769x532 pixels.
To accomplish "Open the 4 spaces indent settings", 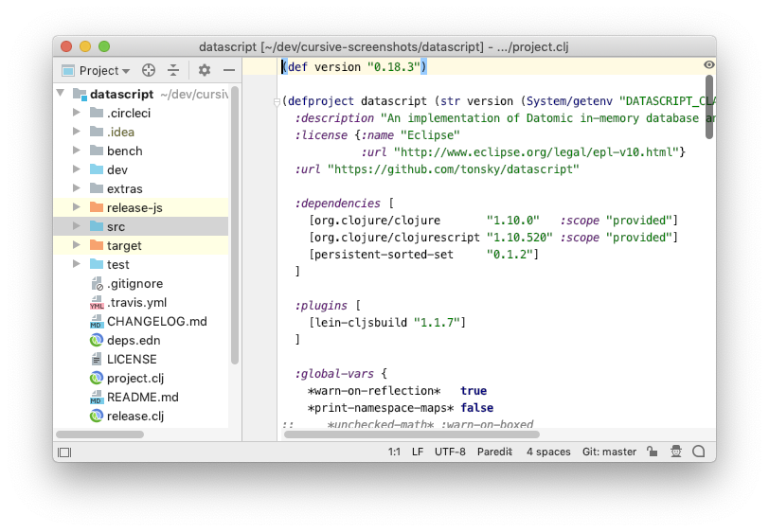I will (x=548, y=452).
